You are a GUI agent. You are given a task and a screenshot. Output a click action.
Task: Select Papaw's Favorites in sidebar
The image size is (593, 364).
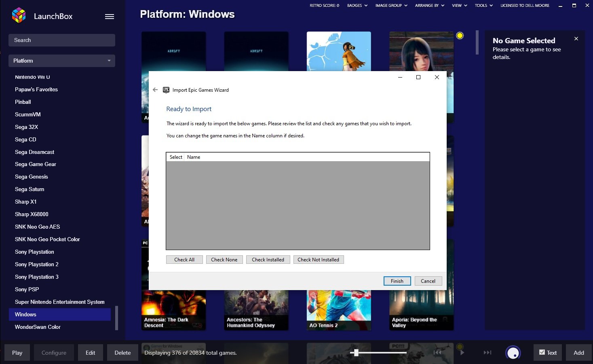pyautogui.click(x=36, y=89)
